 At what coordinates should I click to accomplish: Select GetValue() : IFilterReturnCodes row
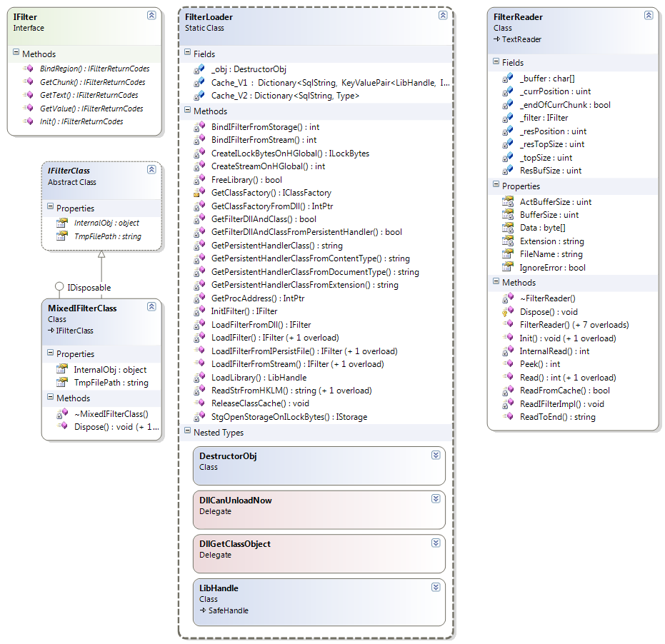click(x=91, y=109)
